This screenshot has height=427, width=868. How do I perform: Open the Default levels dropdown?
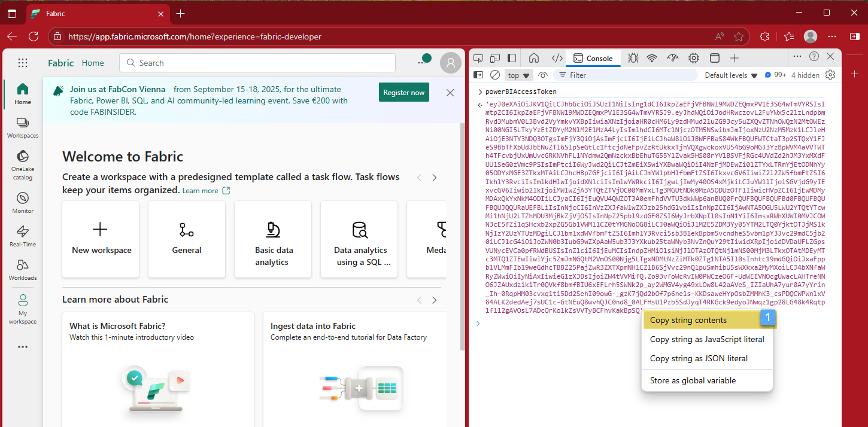(x=730, y=75)
